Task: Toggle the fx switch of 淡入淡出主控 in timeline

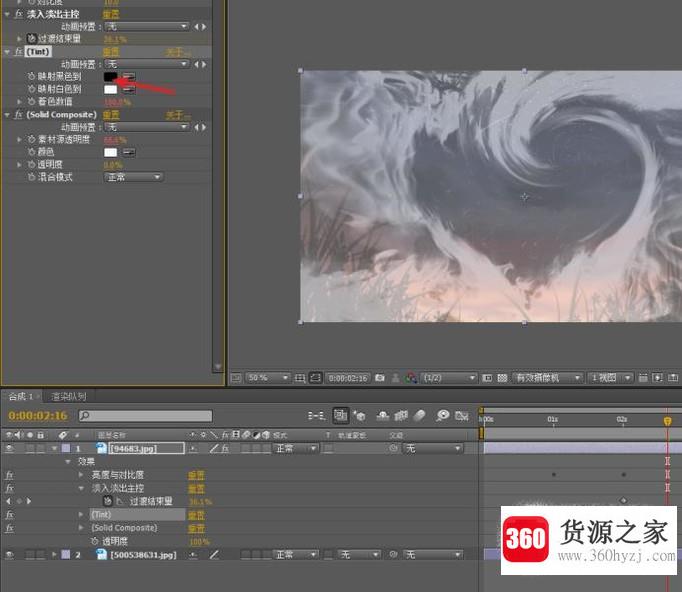Action: pos(10,488)
